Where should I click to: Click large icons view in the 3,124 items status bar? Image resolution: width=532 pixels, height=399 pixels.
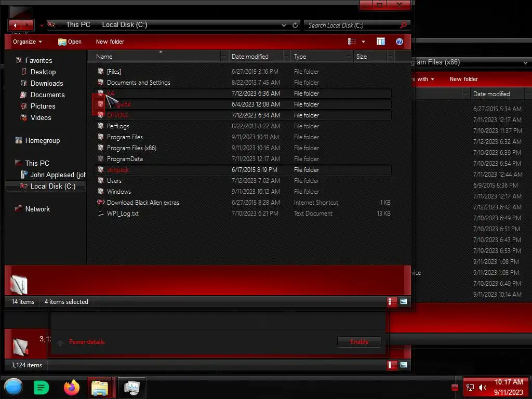(x=403, y=365)
